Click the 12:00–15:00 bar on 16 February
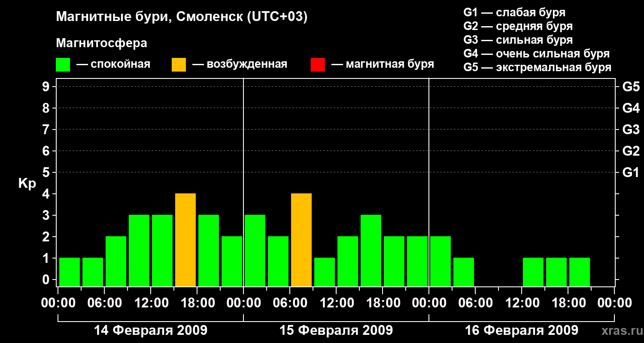 [533, 272]
